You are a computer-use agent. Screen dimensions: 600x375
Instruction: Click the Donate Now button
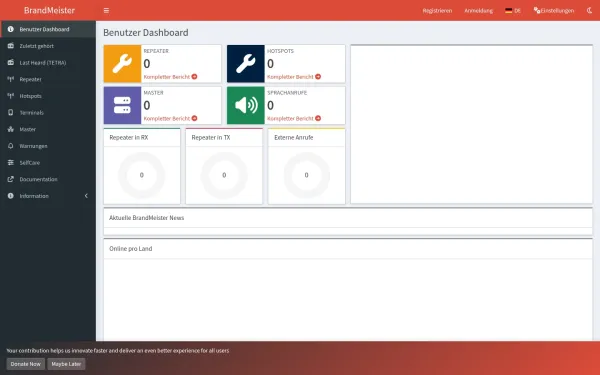coord(26,364)
